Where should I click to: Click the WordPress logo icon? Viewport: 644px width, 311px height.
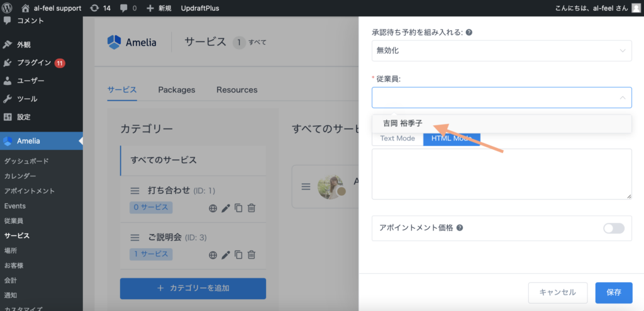click(8, 8)
